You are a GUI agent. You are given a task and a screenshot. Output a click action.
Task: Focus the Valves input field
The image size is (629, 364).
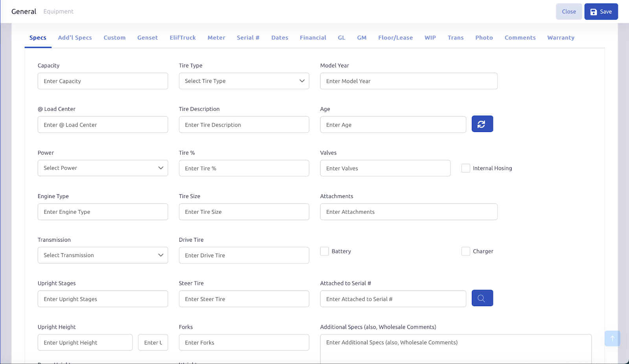(x=385, y=168)
